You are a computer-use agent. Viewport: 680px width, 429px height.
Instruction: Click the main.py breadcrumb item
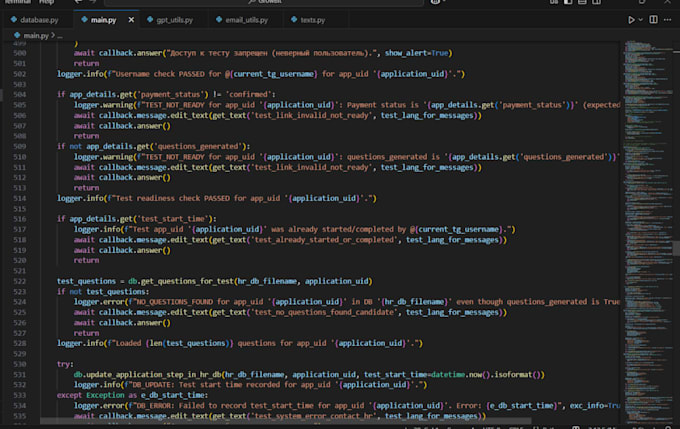36,36
